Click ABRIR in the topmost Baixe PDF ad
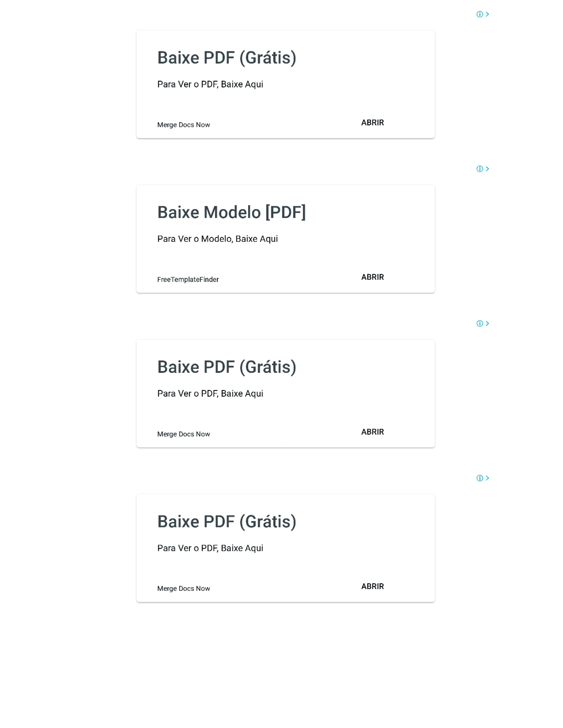563x728 pixels. (x=373, y=123)
